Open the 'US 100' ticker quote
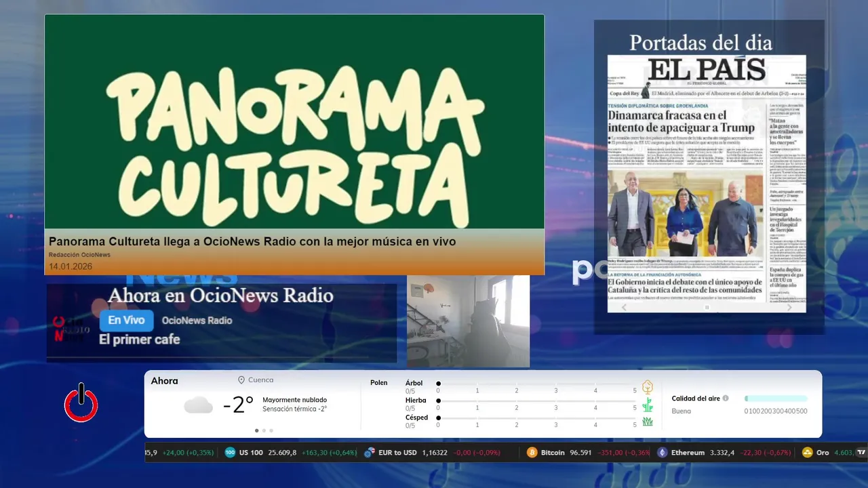 pos(292,452)
